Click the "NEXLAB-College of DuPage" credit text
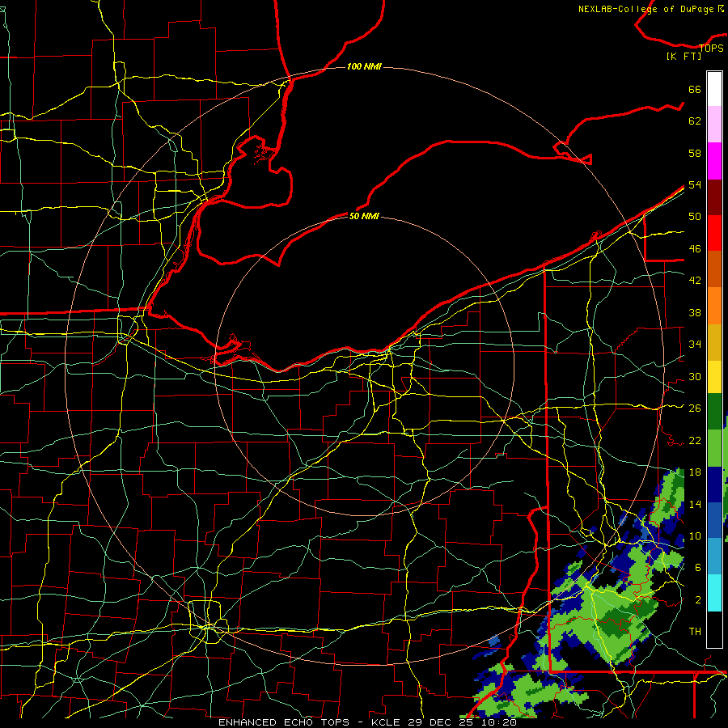Screen dimensions: 728x728 tap(645, 9)
